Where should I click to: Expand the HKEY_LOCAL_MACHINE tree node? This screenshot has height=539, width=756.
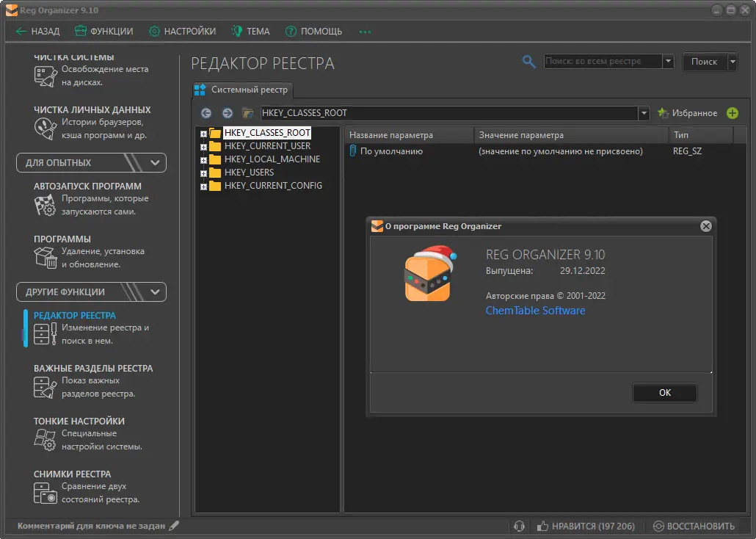coord(203,160)
